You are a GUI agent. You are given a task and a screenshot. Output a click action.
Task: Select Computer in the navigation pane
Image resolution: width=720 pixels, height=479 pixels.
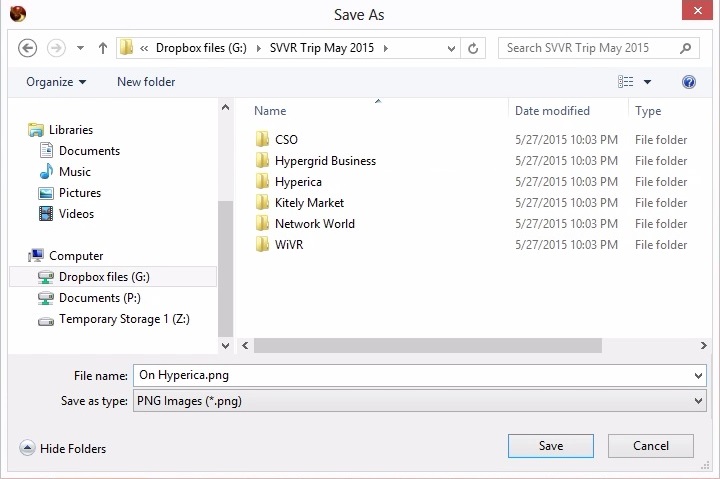pyautogui.click(x=66, y=256)
